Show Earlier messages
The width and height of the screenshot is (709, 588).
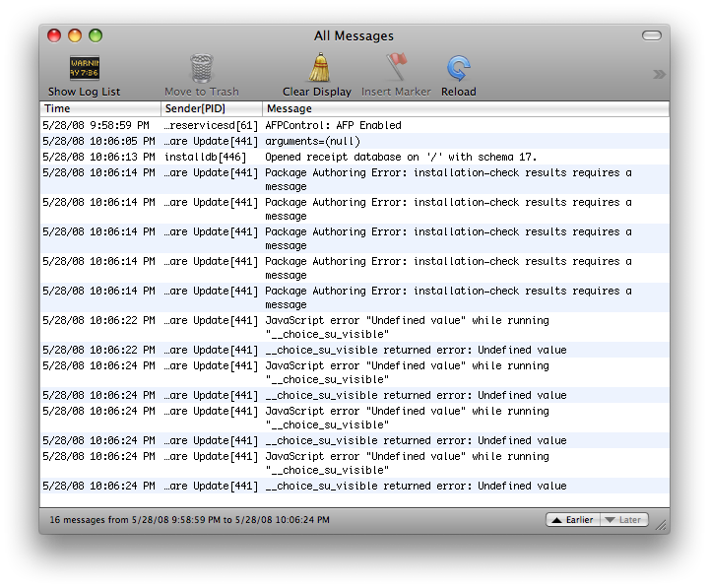(x=573, y=520)
